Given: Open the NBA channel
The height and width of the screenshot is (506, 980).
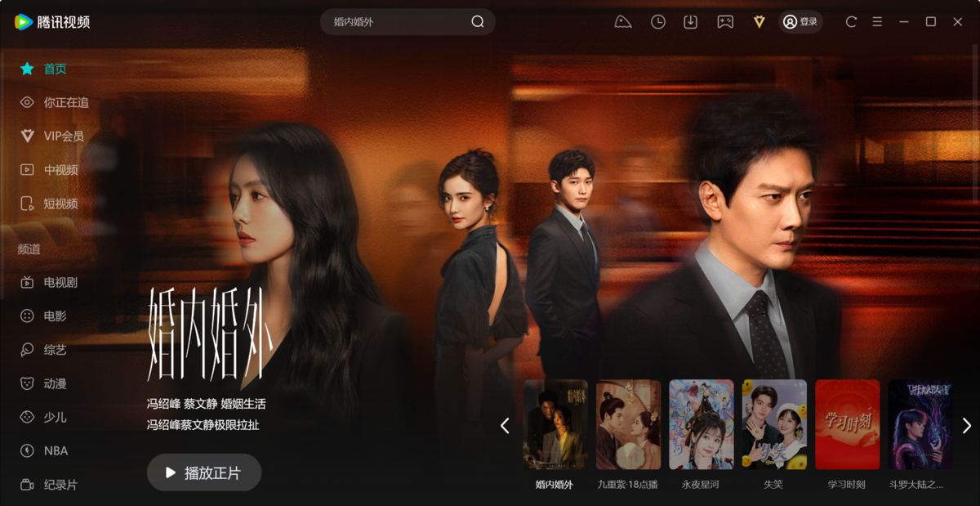Looking at the screenshot, I should click(56, 450).
